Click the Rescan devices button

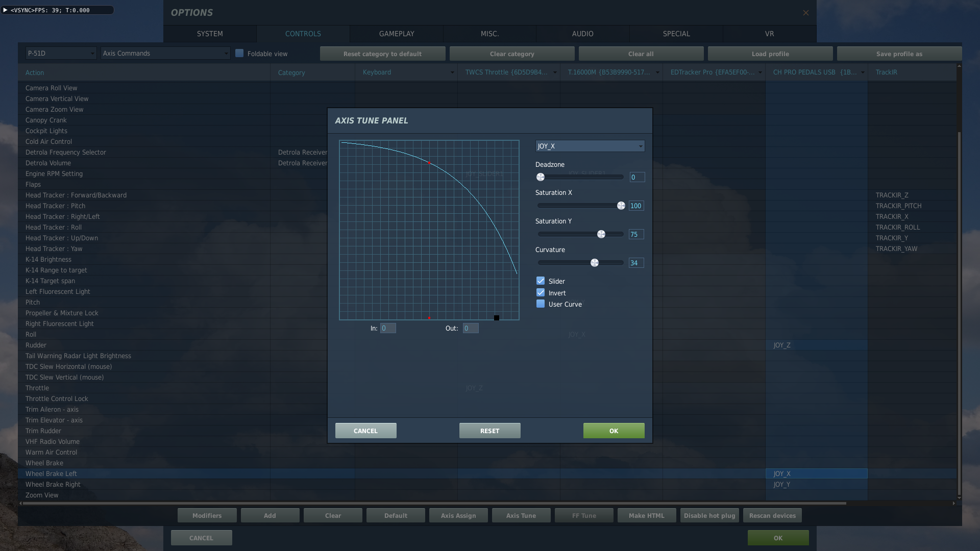tap(773, 515)
